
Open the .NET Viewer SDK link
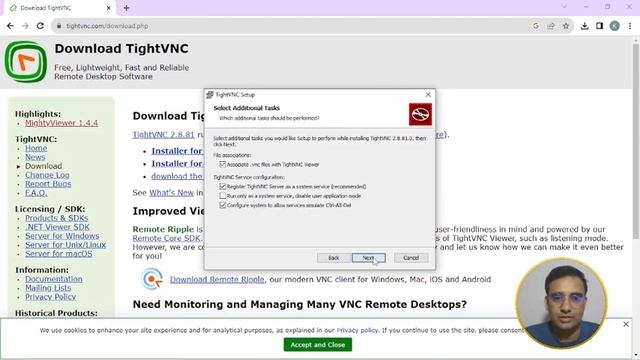click(x=57, y=227)
